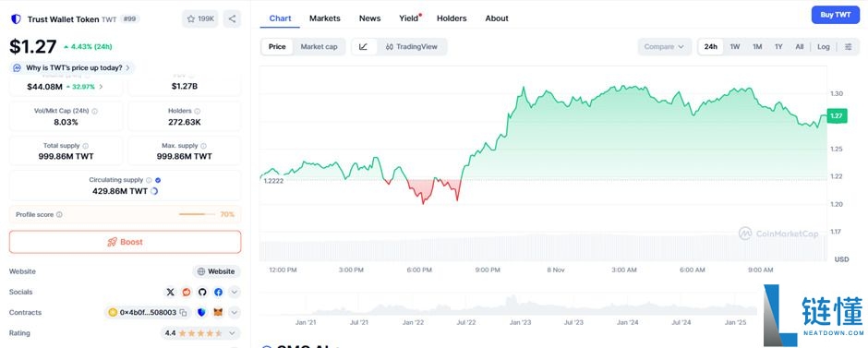Click info icon next to Vol/Mkt Cap (24h)
This screenshot has height=348, width=868.
click(x=95, y=111)
